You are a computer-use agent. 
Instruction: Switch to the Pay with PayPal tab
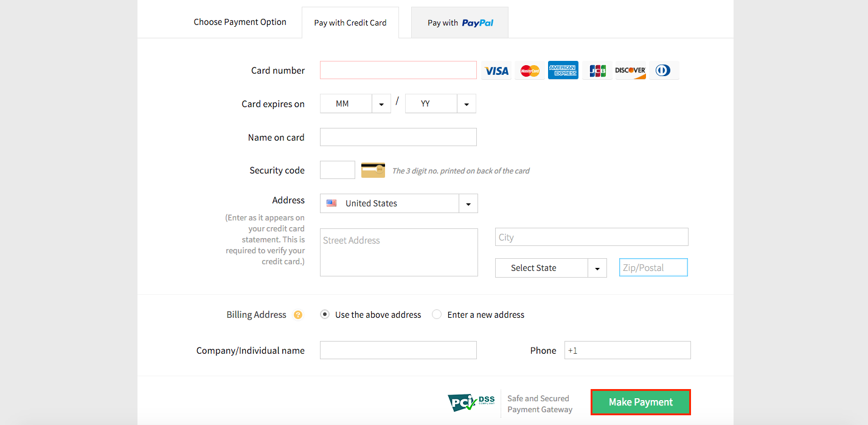point(459,22)
